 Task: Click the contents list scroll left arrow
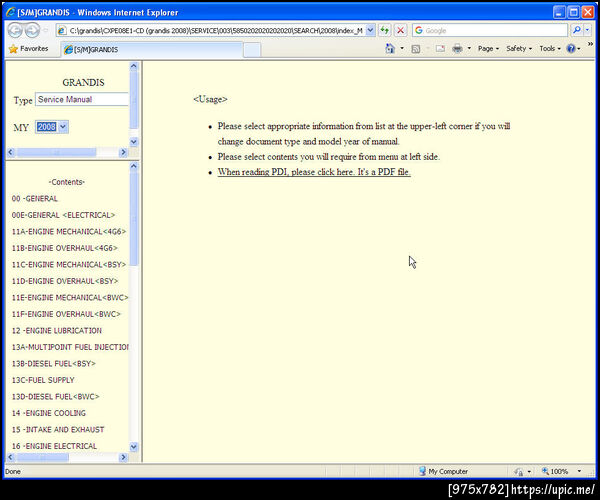coord(11,457)
